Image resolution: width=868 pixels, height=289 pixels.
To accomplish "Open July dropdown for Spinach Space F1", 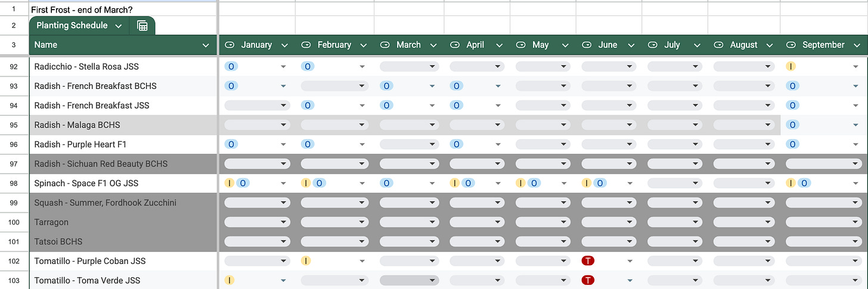I will pos(675,183).
